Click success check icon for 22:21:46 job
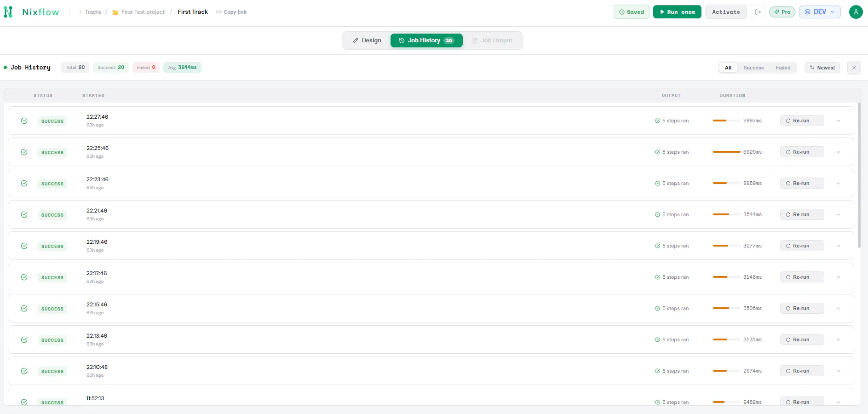Viewport: 868px width, 414px height. pos(24,215)
